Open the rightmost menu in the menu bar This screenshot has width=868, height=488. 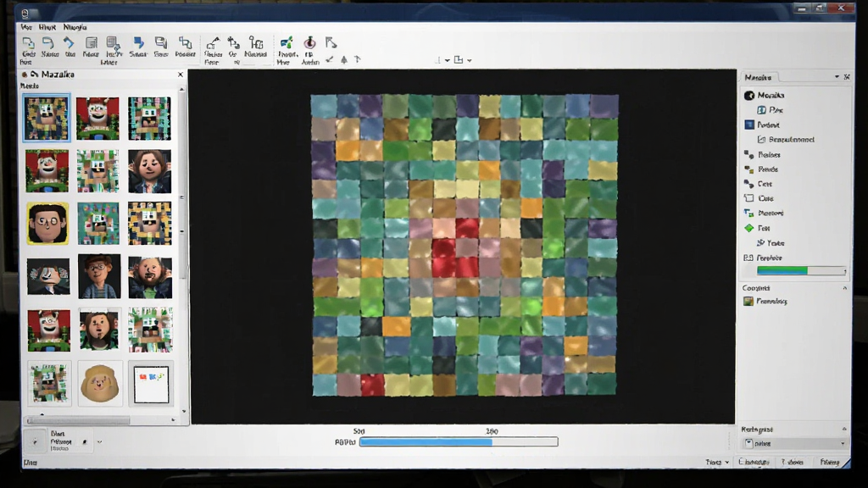(x=75, y=27)
